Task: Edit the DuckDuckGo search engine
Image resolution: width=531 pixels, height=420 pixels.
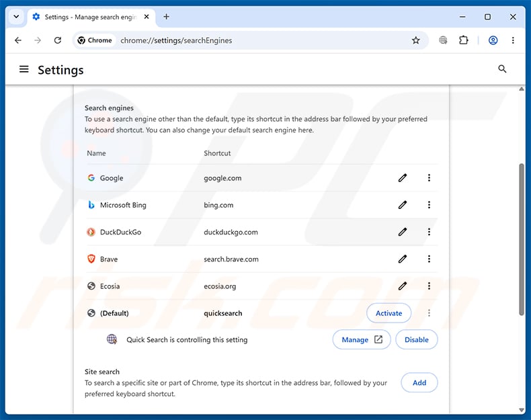Action: coord(403,232)
